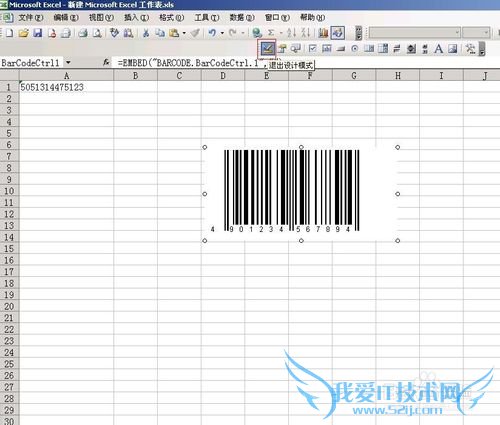Click the Copy icon
Image resolution: width=500 pixels, height=425 pixels.
160,33
